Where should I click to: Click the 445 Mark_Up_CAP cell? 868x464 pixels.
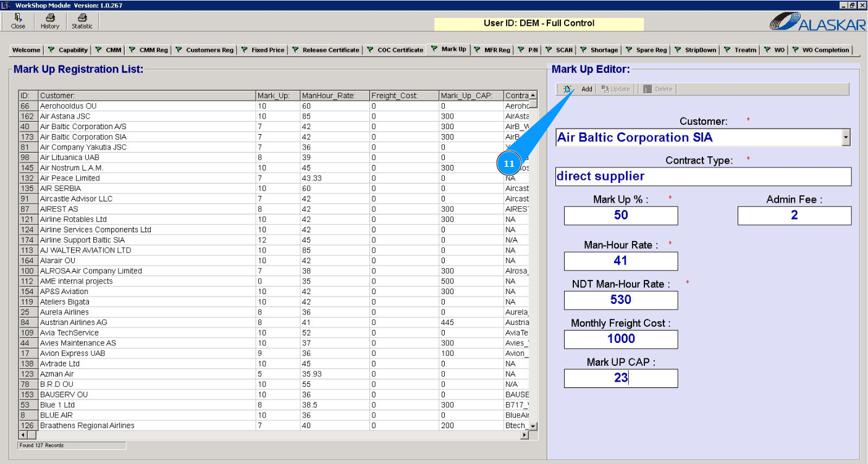(x=471, y=323)
